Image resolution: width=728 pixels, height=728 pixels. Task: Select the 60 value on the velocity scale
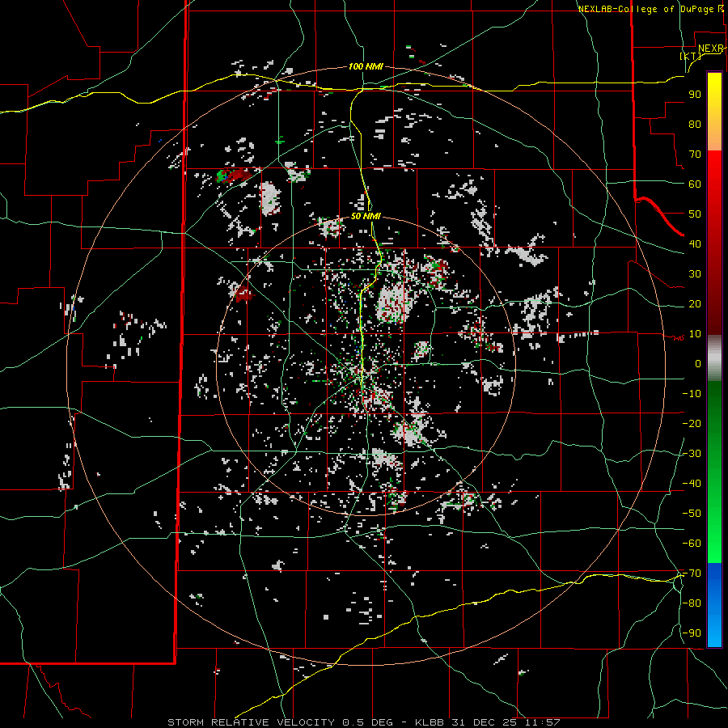(695, 184)
